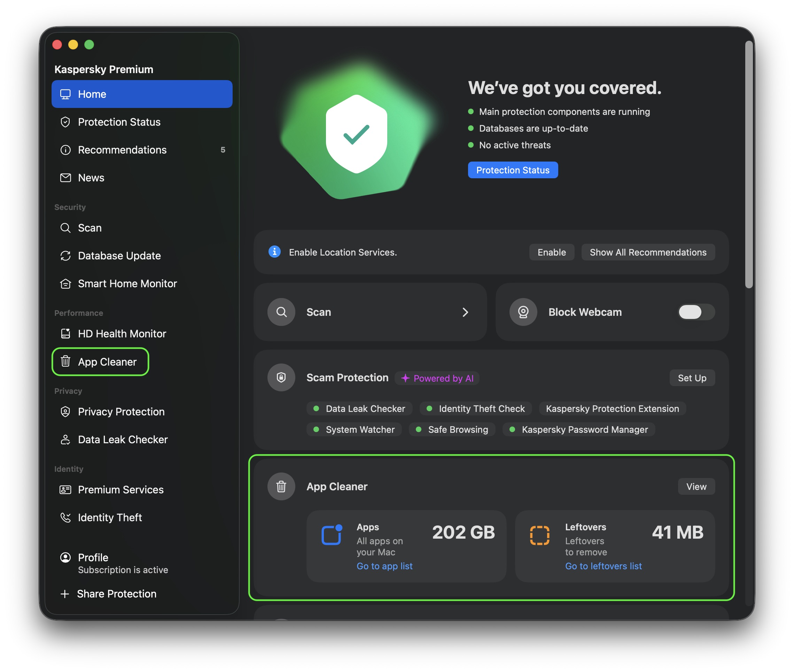
Task: Click the Home monitor icon in sidebar
Action: pos(65,94)
